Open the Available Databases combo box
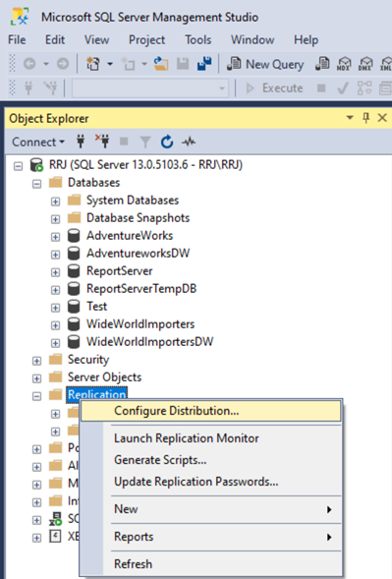This screenshot has height=579, width=392. 150,88
